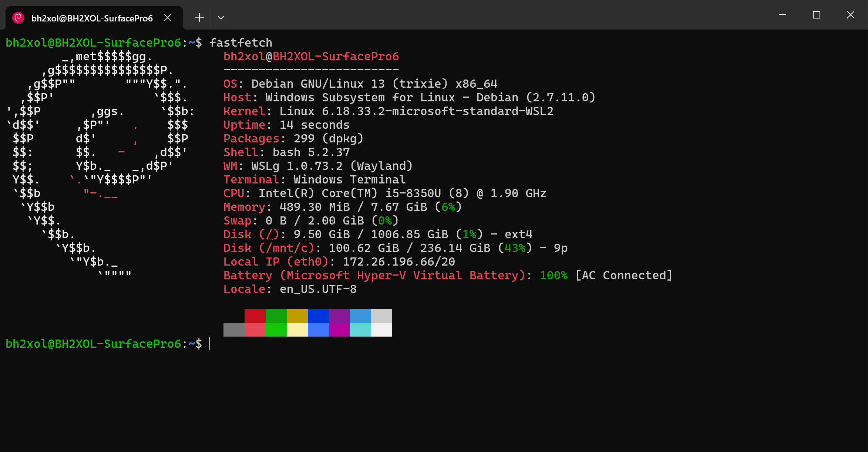
Task: Click the '[AC Connected]' battery status text
Action: pyautogui.click(x=624, y=275)
